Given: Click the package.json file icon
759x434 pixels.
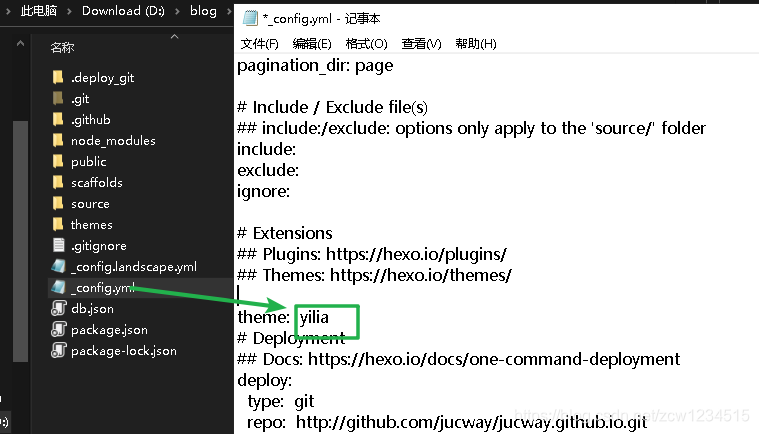Looking at the screenshot, I should coord(59,329).
